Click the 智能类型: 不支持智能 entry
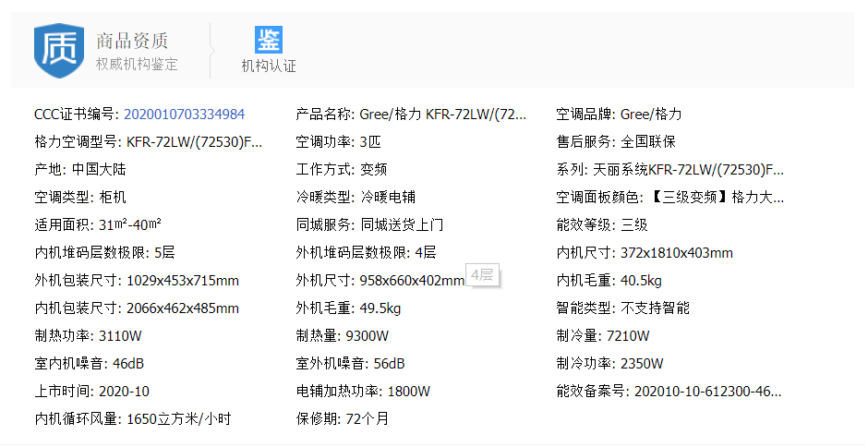 coord(623,308)
